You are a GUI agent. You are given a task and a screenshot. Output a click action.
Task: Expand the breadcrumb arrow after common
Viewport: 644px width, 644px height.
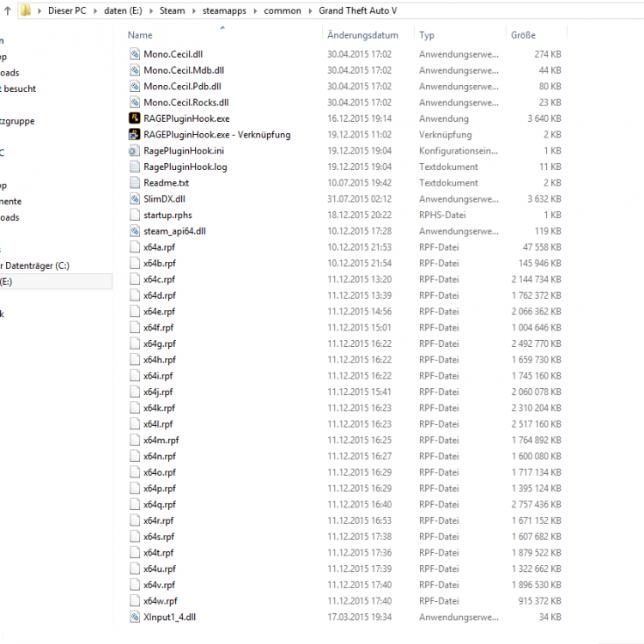coord(310,11)
